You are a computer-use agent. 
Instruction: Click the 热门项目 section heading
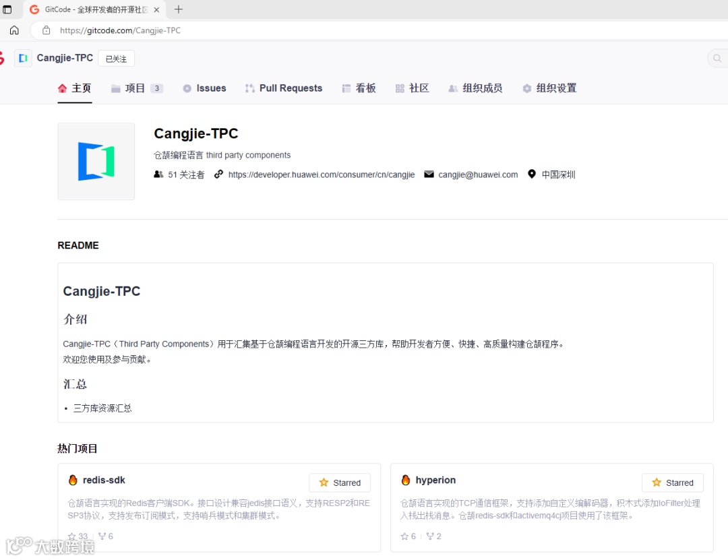tap(78, 449)
